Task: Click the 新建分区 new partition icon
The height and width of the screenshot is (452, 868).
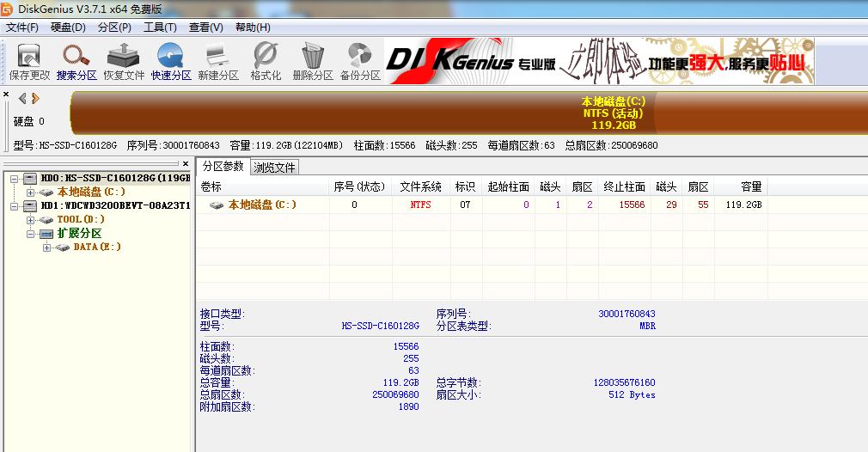Action: [x=218, y=62]
